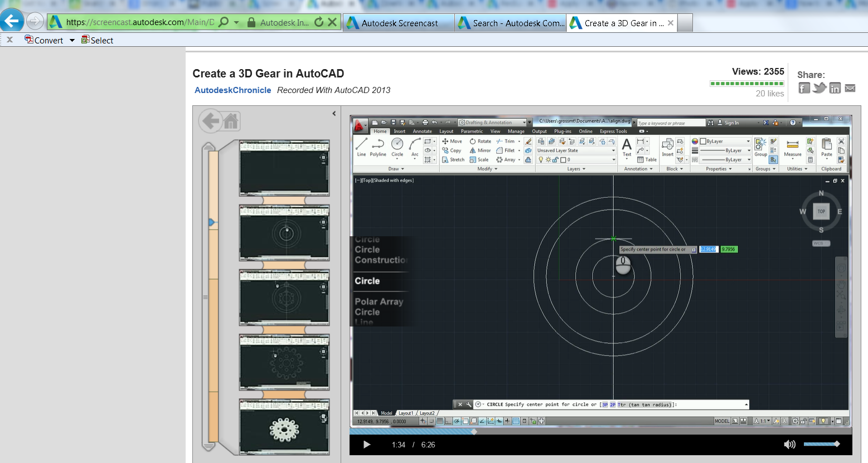Click the Mirror modify tool
868x463 pixels.
480,150
